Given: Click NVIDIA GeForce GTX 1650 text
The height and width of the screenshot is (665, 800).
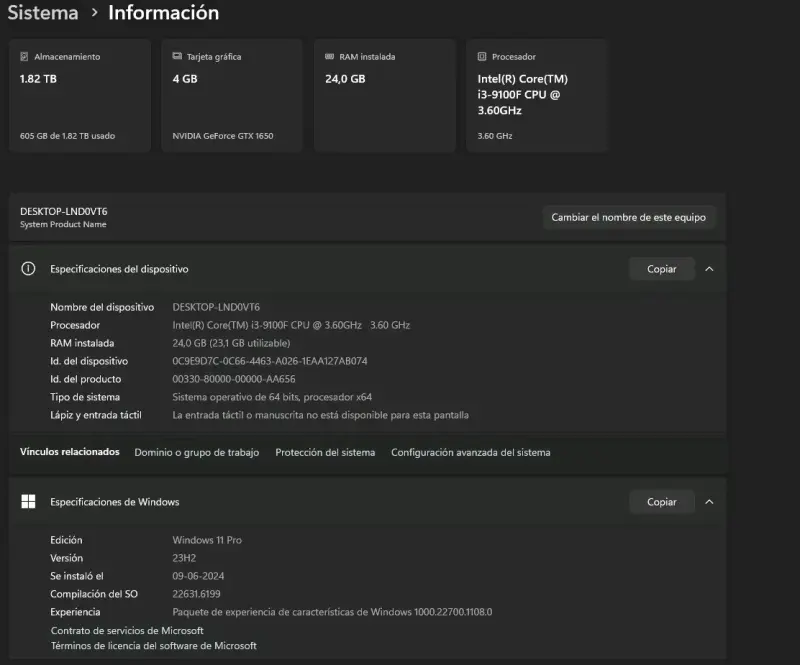Looking at the screenshot, I should pos(222,136).
